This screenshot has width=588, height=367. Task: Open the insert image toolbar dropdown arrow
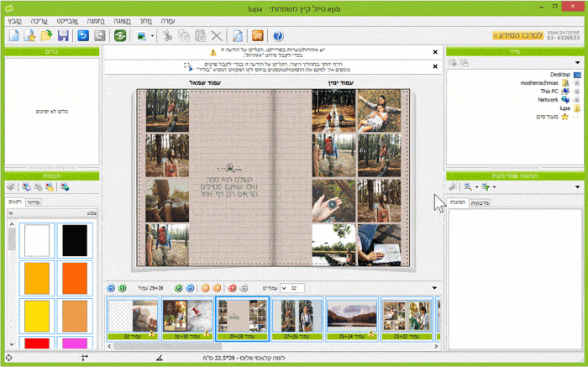[x=152, y=36]
